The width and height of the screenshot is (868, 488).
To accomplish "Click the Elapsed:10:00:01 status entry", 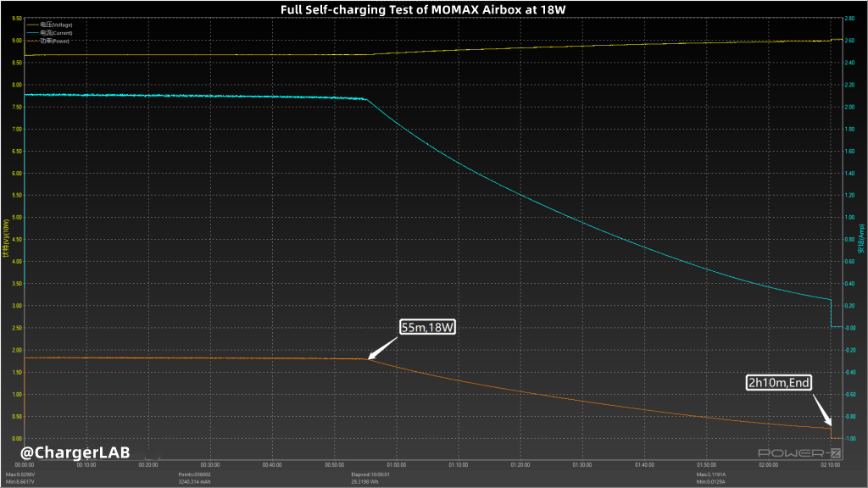I will (370, 474).
